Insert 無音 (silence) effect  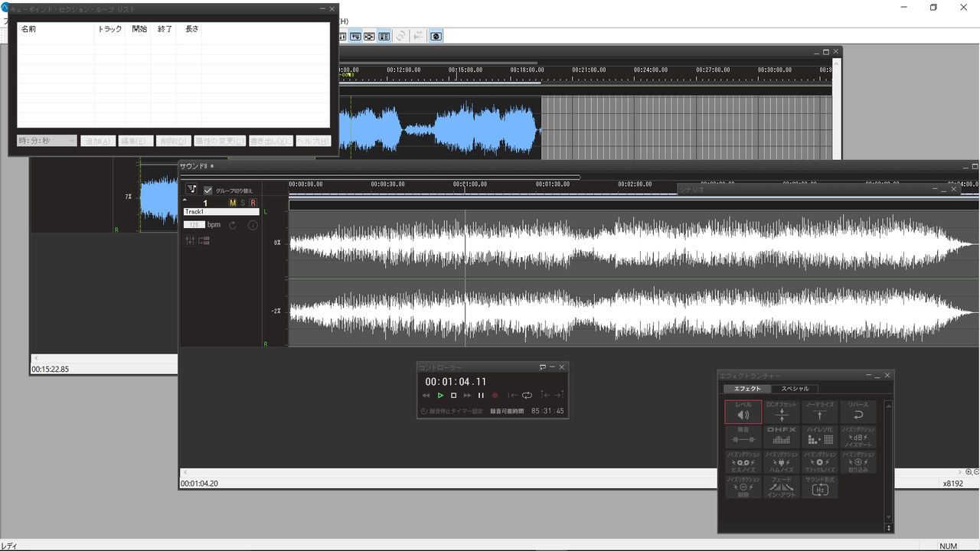743,437
